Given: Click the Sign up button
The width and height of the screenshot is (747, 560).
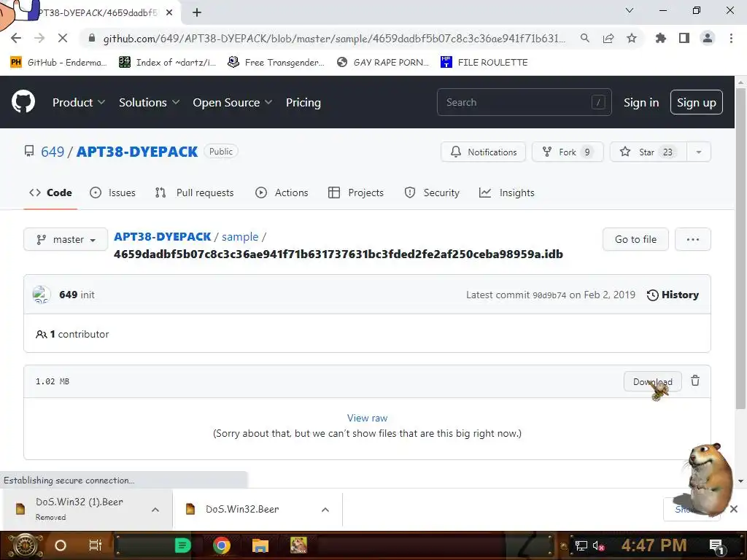Looking at the screenshot, I should point(697,102).
